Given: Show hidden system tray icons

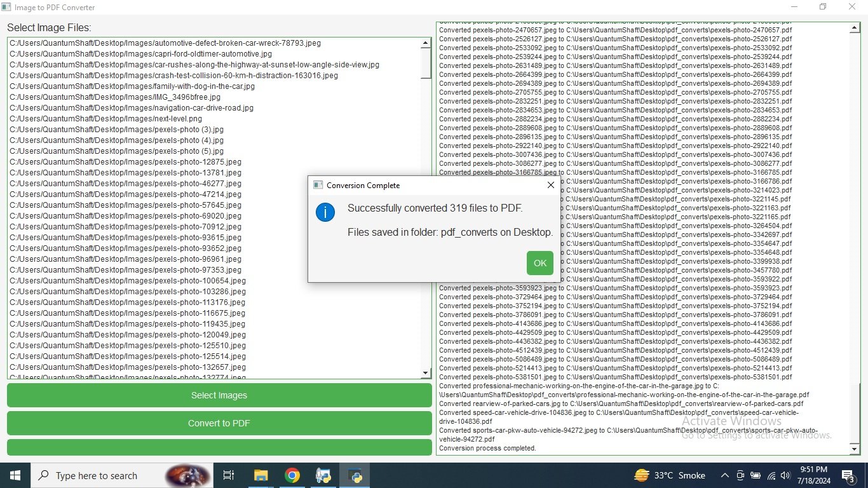Looking at the screenshot, I should 724,475.
